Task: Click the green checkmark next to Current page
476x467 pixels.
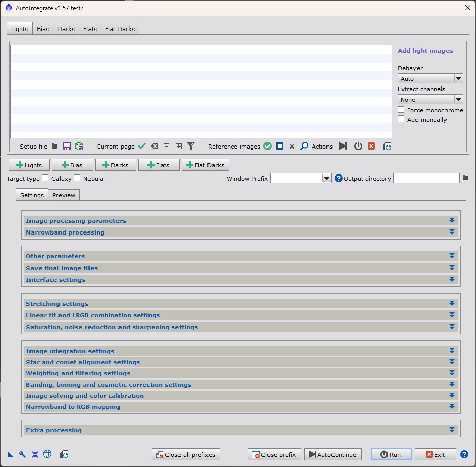Action: pos(142,147)
